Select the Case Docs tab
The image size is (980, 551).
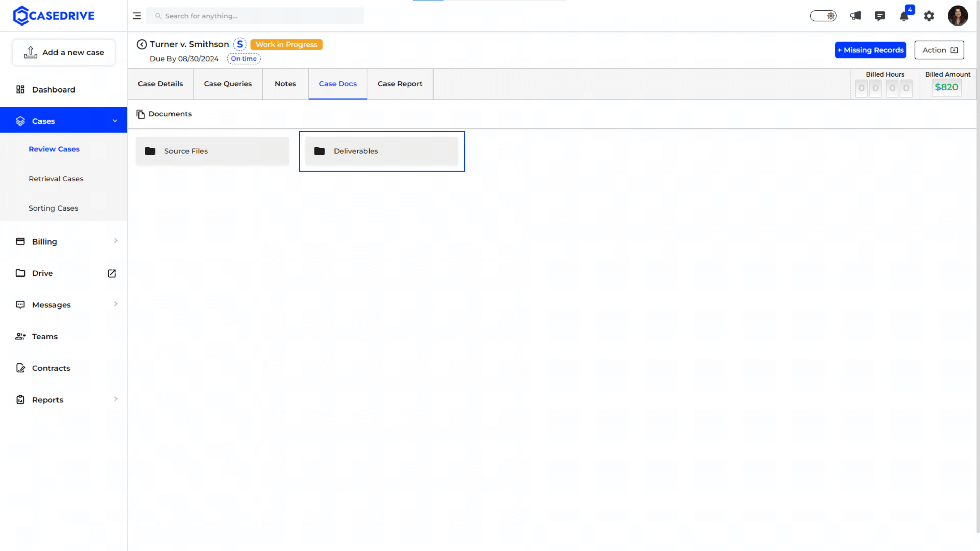click(x=338, y=84)
